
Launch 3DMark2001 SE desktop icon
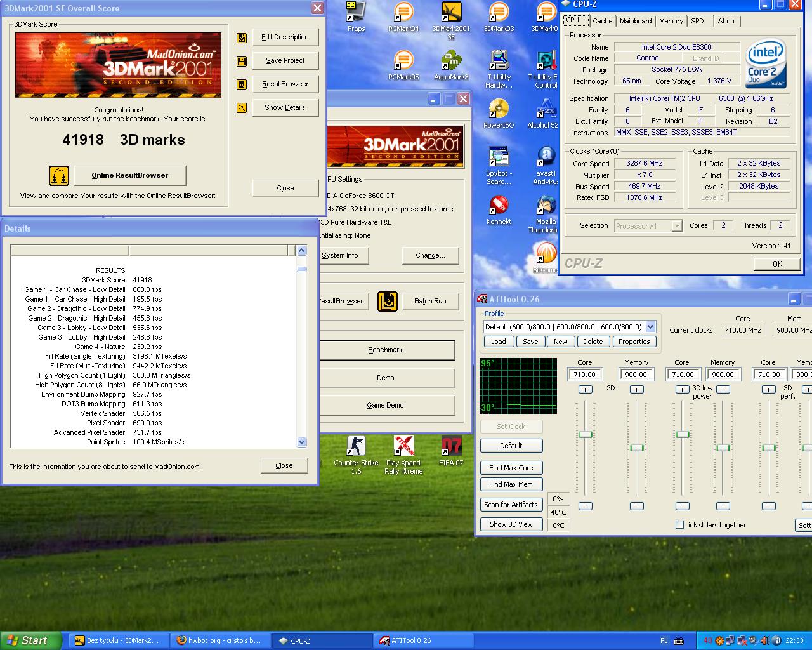(x=451, y=20)
